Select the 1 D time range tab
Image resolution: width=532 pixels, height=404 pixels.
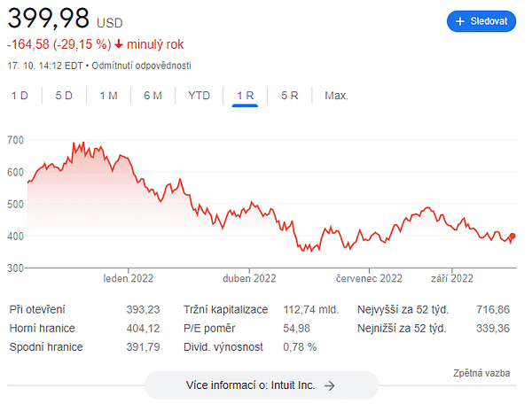click(x=20, y=96)
